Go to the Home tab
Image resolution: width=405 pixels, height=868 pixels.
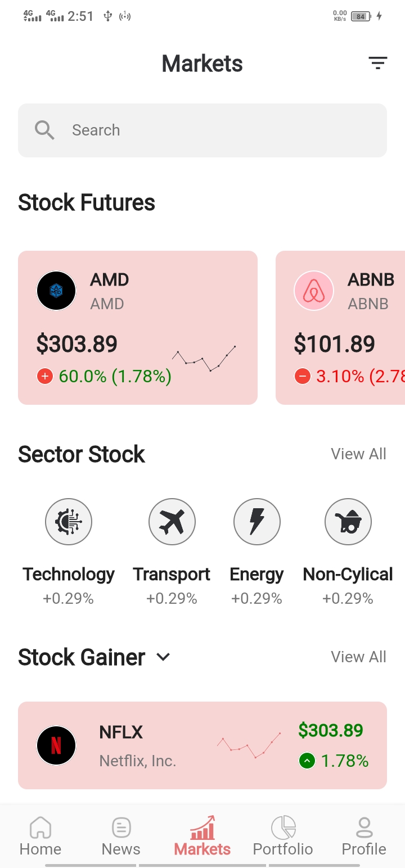tap(40, 836)
